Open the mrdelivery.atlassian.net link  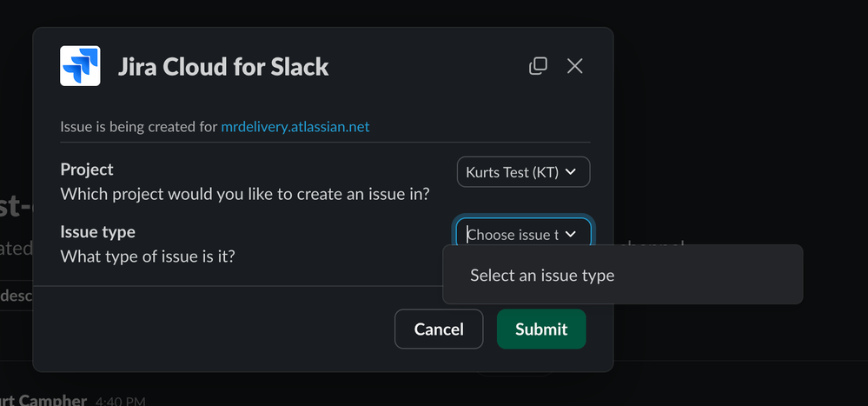[295, 127]
